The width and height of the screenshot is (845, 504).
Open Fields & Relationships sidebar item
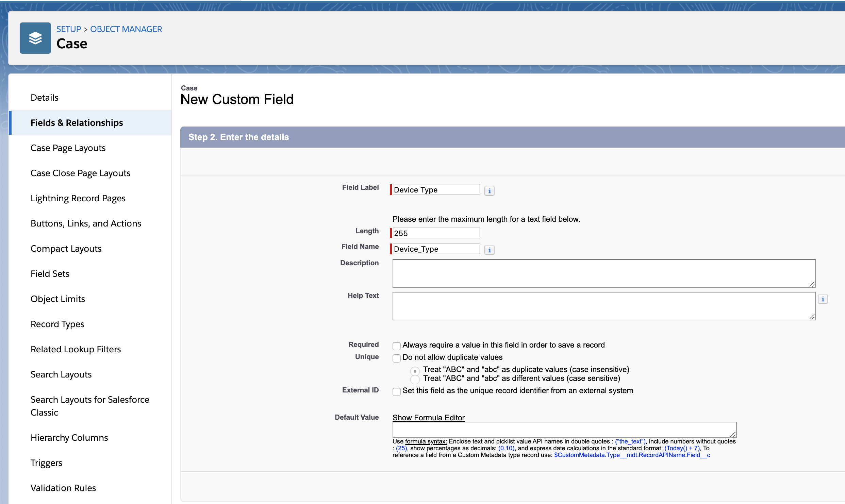(77, 123)
